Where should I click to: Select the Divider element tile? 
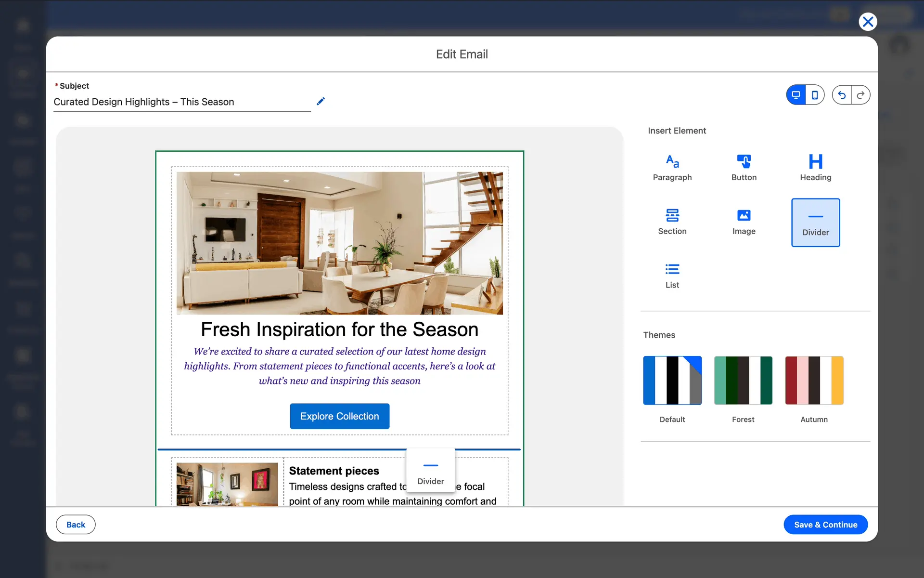tap(815, 223)
